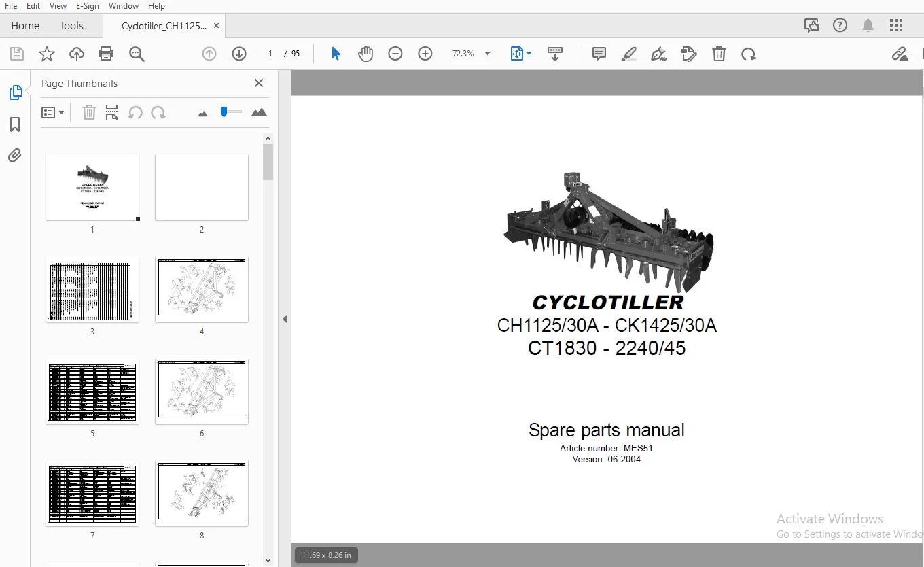This screenshot has height=567, width=924.
Task: Save the file with the floppy disk icon
Action: 17,54
